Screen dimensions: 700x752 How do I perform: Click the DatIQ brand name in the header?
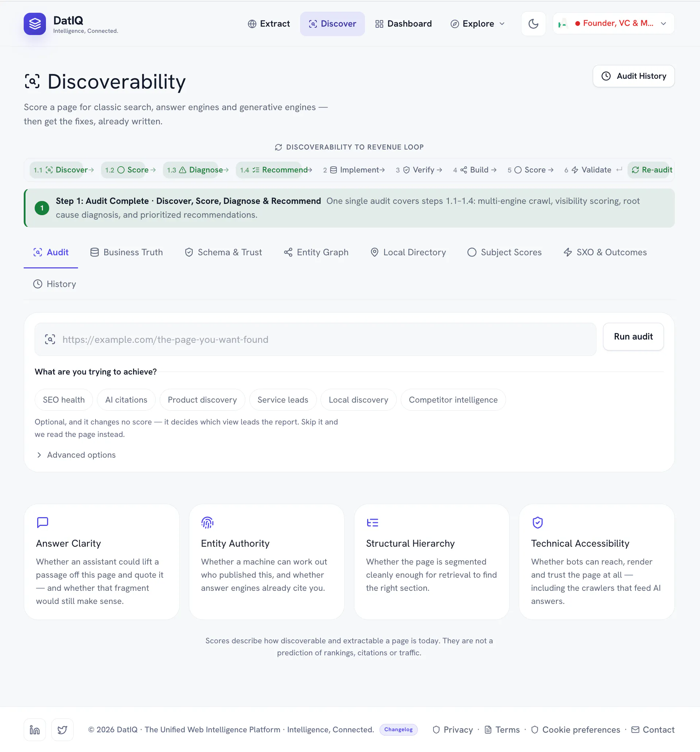tap(68, 20)
